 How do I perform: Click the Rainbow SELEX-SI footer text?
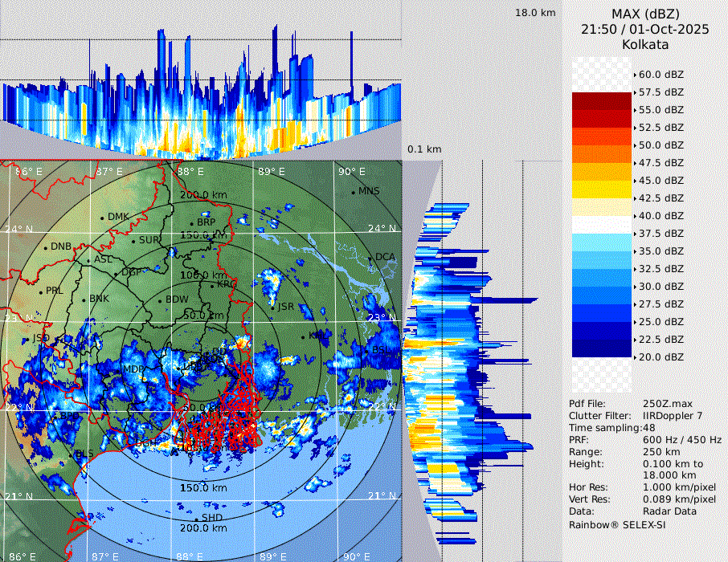pyautogui.click(x=617, y=524)
